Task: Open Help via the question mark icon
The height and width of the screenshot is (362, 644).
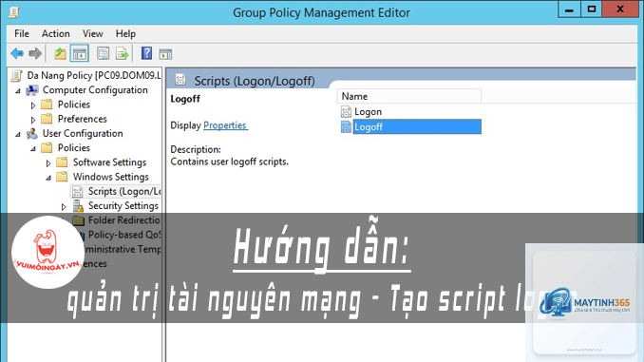Action: (x=146, y=53)
